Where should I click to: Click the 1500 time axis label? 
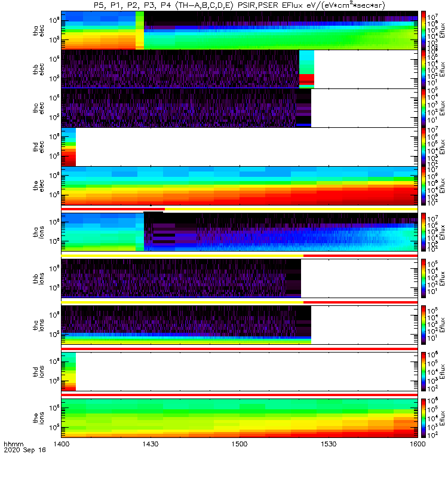[240, 444]
